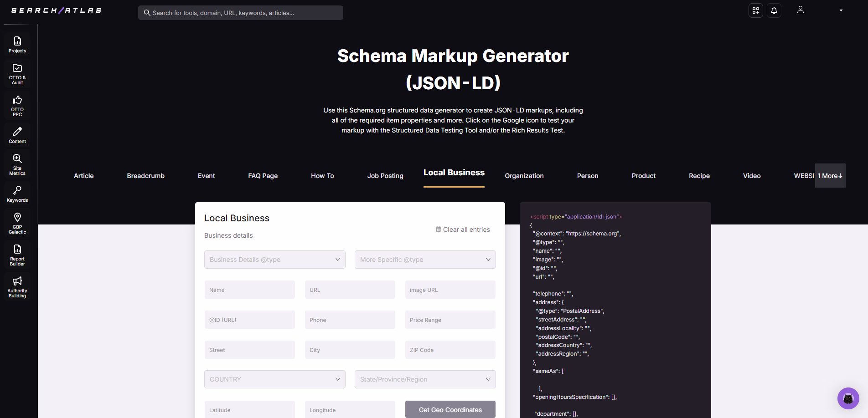Viewport: 868px width, 418px height.
Task: Expand More Specific @type dropdown
Action: pos(425,260)
